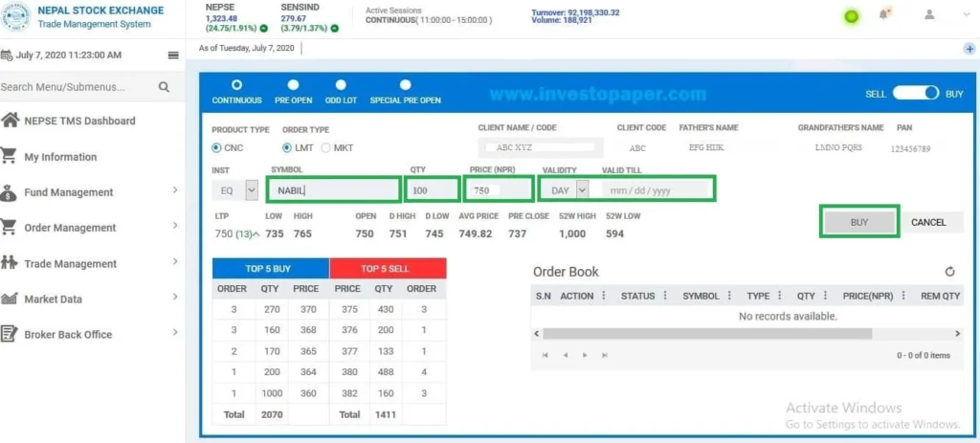Open PRICE(NPR) column menu dots
This screenshot has width=980, height=443.
(x=903, y=296)
